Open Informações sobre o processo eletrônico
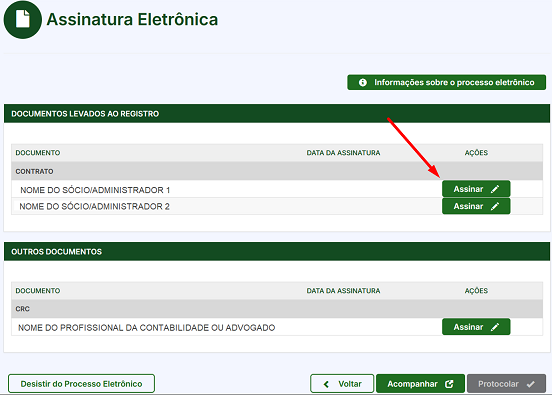The width and height of the screenshot is (552, 395). [446, 82]
